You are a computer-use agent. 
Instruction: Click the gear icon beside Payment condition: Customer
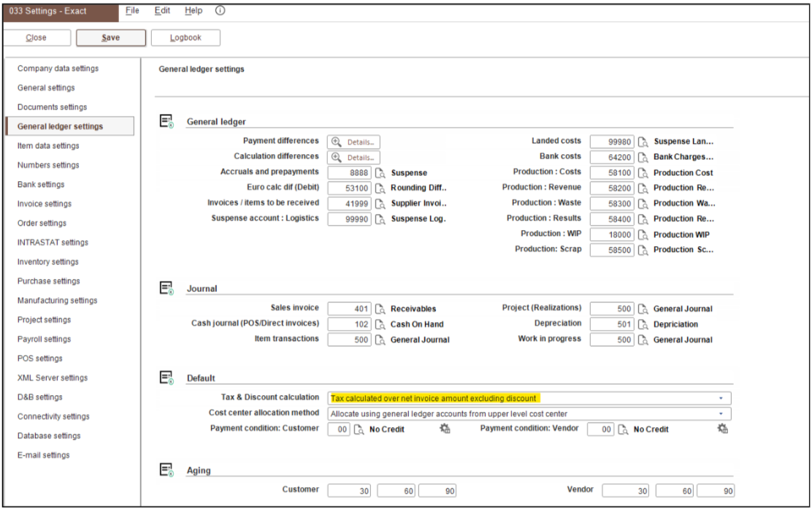point(444,429)
